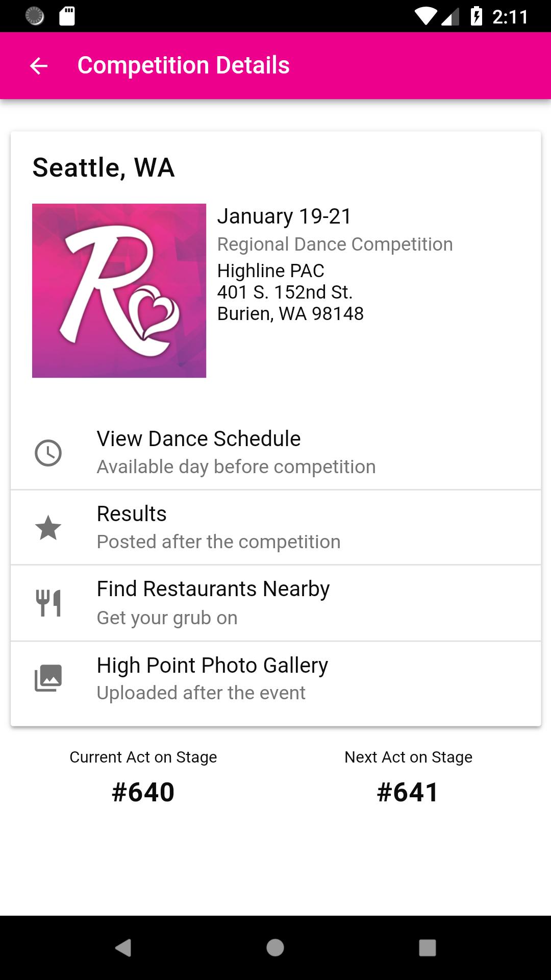Tap the January 19-21 date text
The image size is (551, 980).
(x=284, y=216)
